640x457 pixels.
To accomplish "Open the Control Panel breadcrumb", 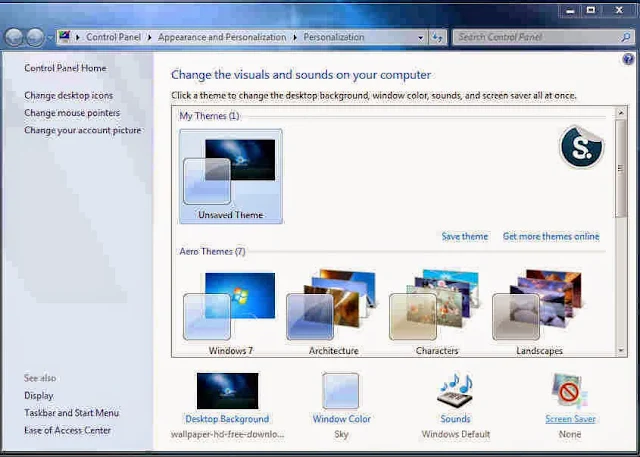I will (113, 37).
